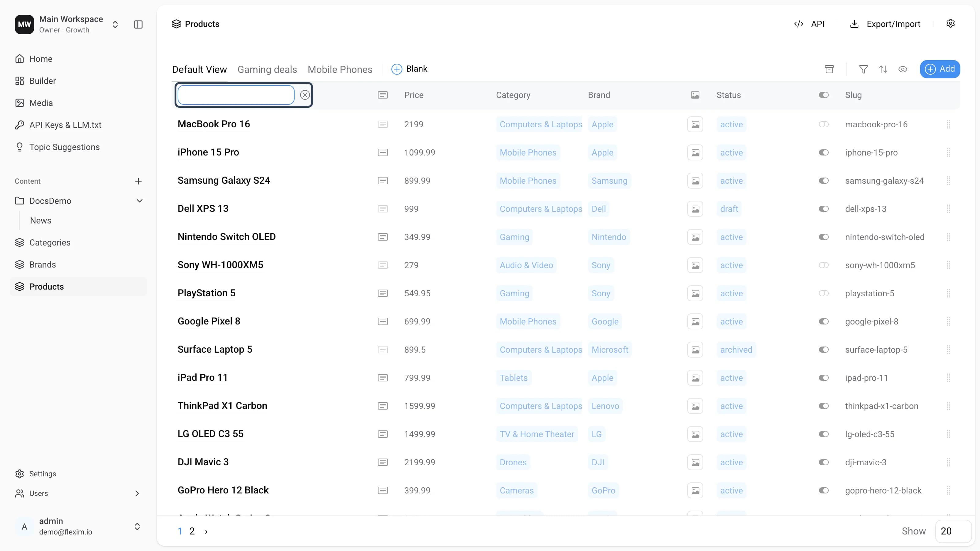980x551 pixels.
Task: Open the admin account menu chevrons
Action: click(137, 527)
